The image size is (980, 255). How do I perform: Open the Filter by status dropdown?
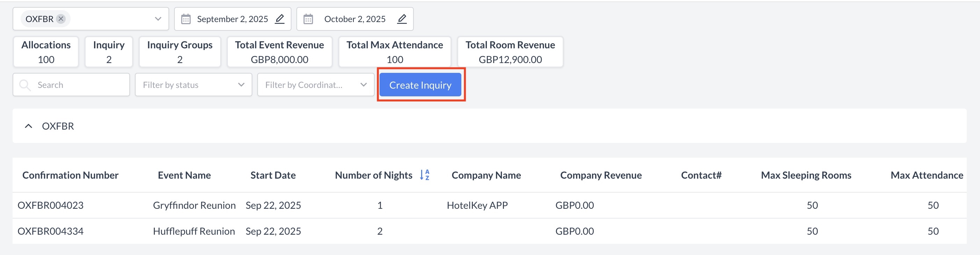(x=193, y=85)
